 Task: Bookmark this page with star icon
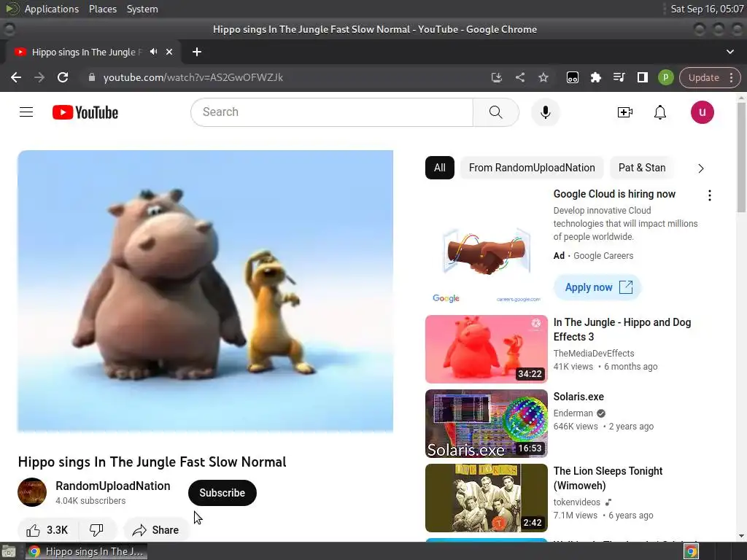(543, 77)
